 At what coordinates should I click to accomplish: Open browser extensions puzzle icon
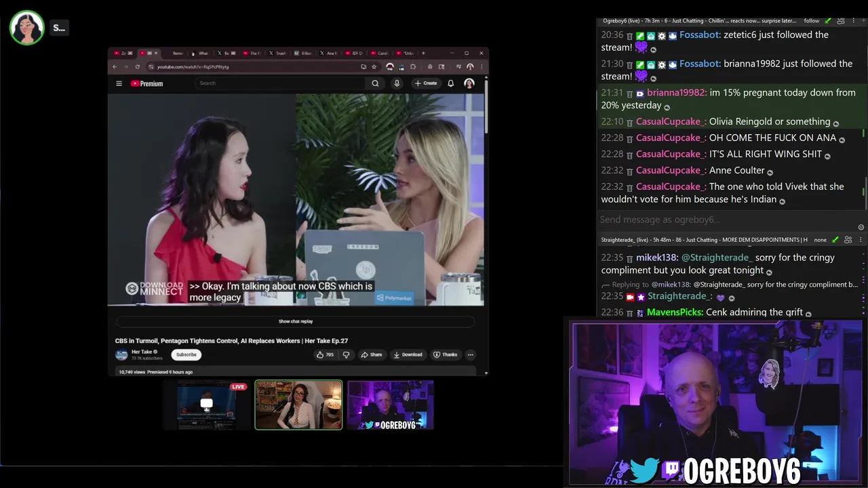[413, 66]
